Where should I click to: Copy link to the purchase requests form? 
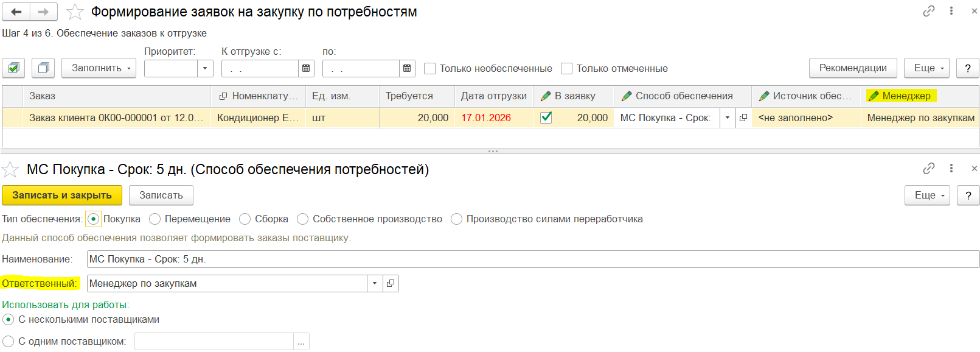tap(928, 11)
